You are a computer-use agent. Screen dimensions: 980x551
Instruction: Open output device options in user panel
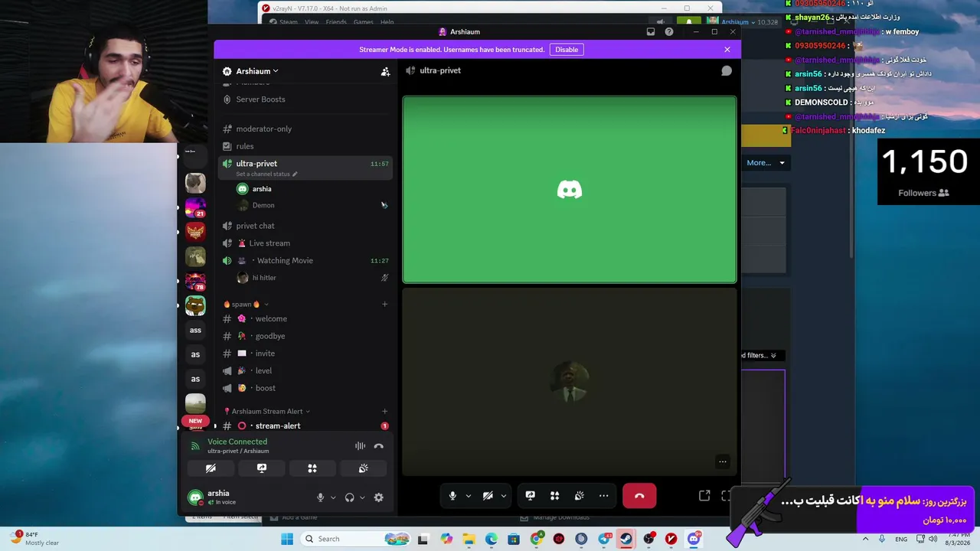click(x=362, y=497)
